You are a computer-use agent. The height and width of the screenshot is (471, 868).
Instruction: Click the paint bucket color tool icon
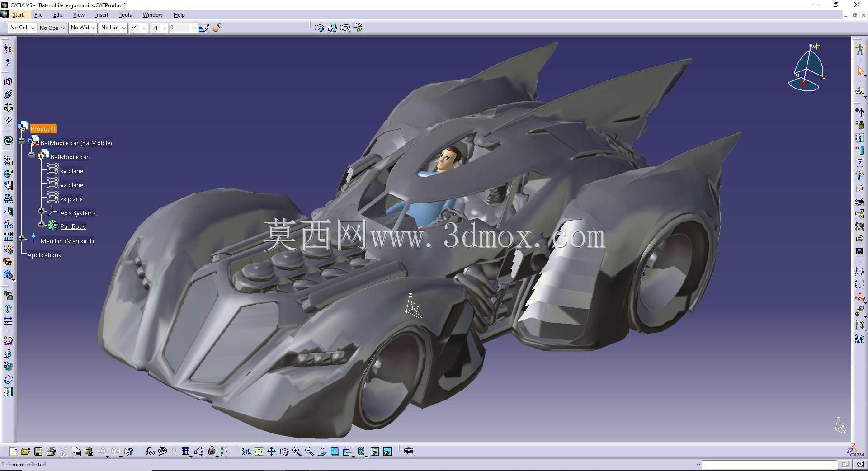click(x=217, y=28)
